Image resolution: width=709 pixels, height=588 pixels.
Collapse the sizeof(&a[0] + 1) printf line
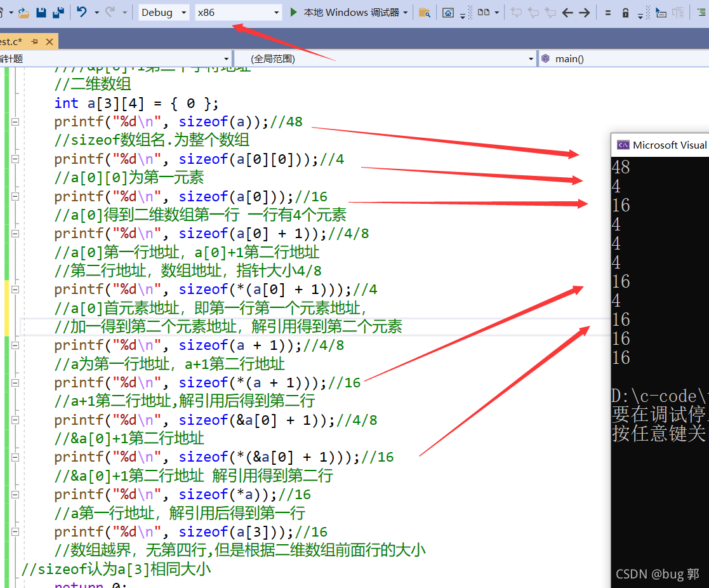click(15, 420)
